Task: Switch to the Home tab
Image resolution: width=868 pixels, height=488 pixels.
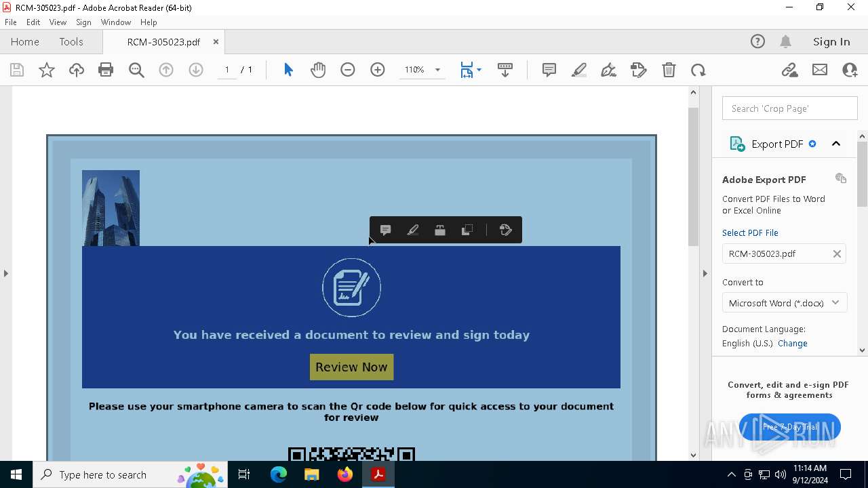Action: [x=25, y=41]
